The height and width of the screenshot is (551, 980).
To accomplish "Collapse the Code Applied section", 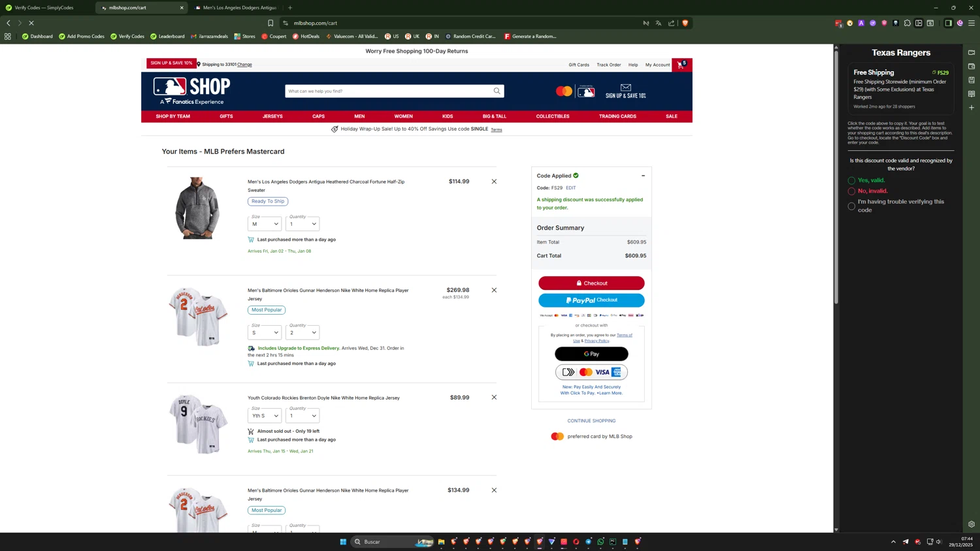I will tap(643, 176).
